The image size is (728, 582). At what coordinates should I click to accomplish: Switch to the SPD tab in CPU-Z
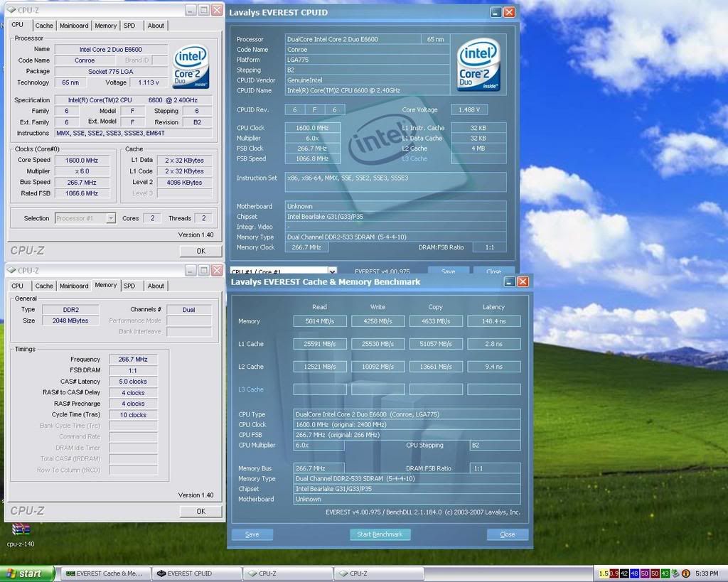tap(129, 25)
